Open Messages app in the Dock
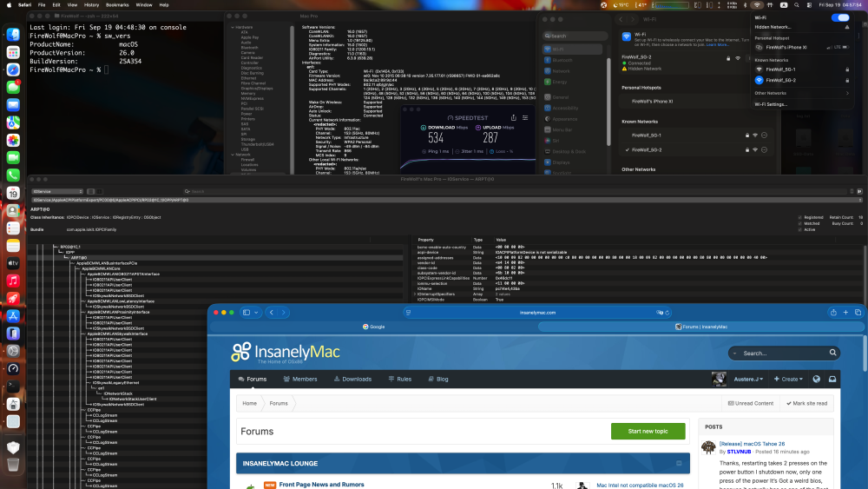The height and width of the screenshot is (489, 868). pos(13,88)
